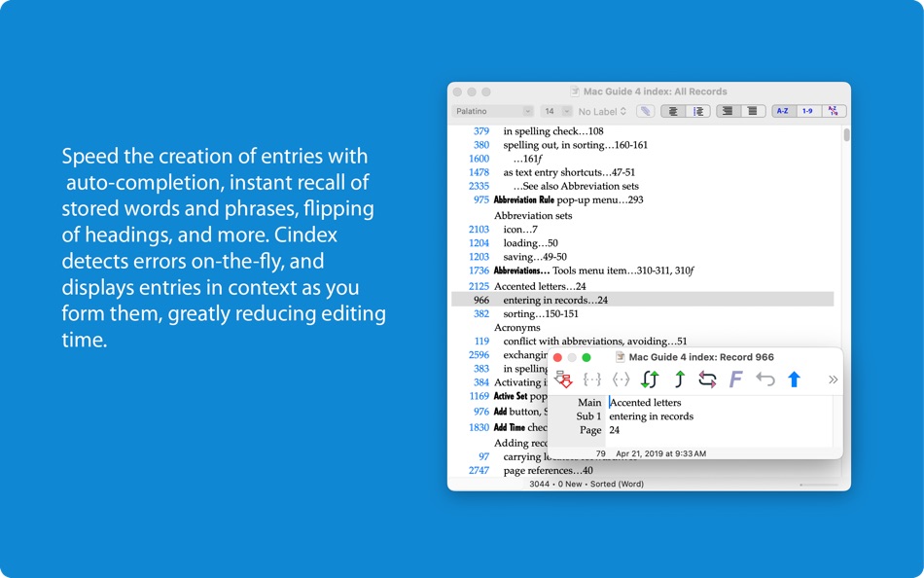Click the angle brackets icon in record toolbar

[621, 379]
